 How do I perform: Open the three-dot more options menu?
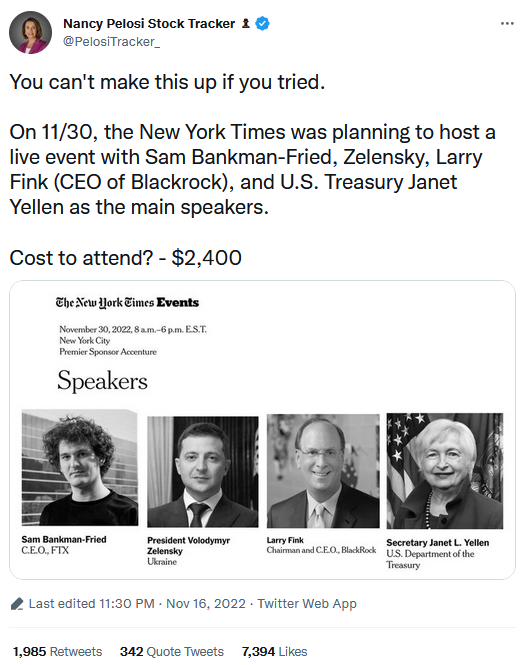point(507,23)
